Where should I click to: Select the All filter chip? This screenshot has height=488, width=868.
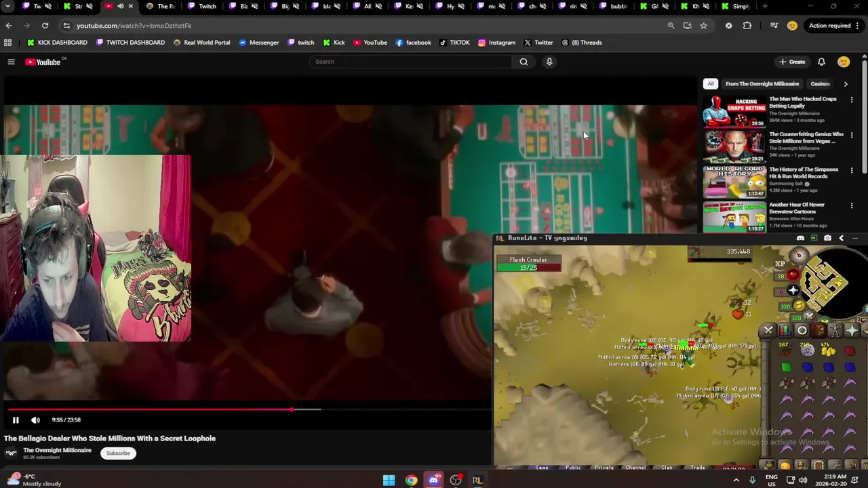click(710, 84)
